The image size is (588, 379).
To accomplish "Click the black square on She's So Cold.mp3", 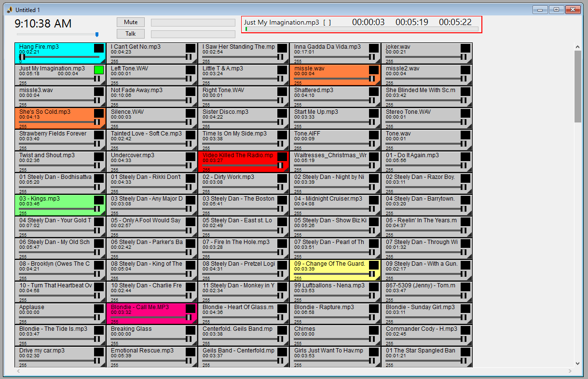I will (x=98, y=113).
